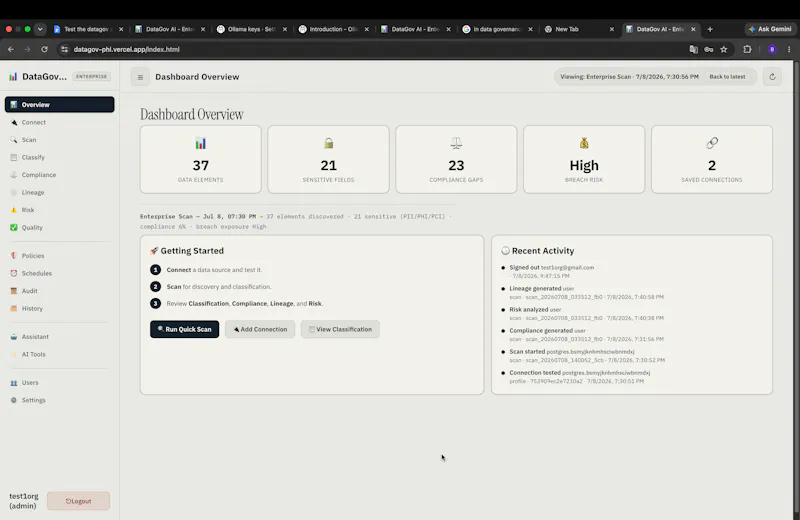800x520 pixels.
Task: Click the Users icon in sidebar
Action: [x=14, y=383]
